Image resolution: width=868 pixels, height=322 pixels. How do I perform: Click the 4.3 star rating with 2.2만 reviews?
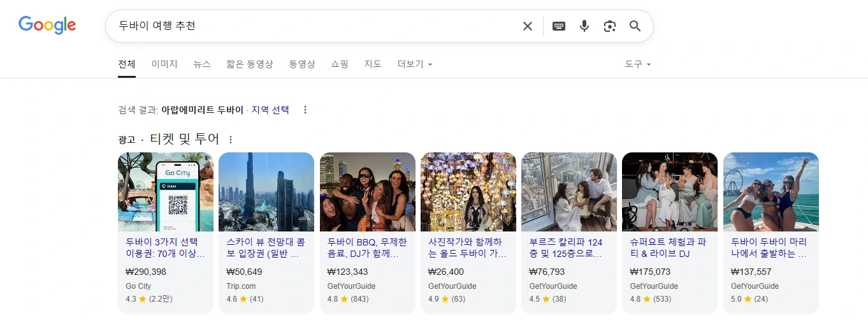click(x=149, y=298)
